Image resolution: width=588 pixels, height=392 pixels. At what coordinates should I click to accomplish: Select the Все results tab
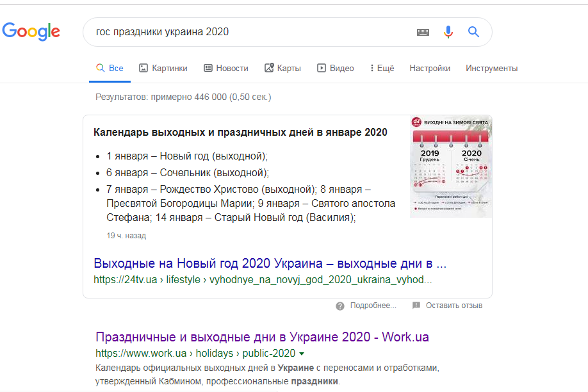point(110,69)
